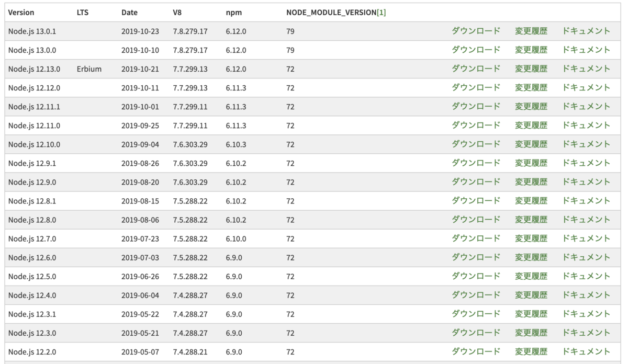Image resolution: width=628 pixels, height=364 pixels.
Task: Open 変更履歴 for Node.js 13.0.1
Action: tap(531, 31)
